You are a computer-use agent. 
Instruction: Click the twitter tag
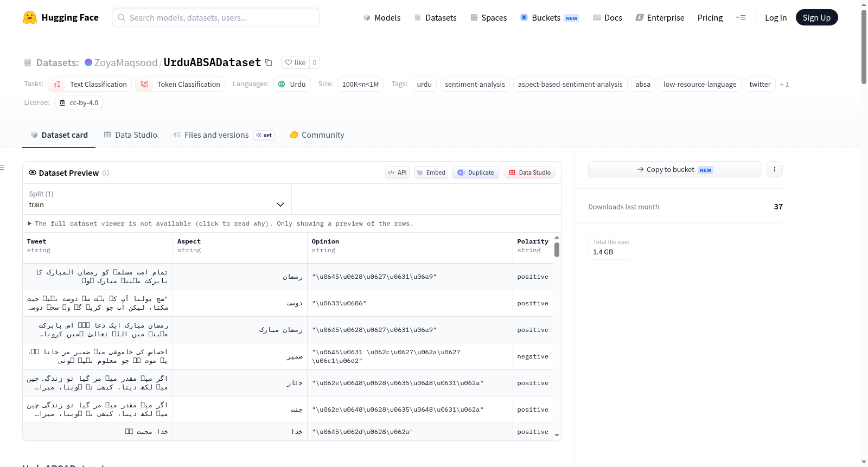(x=760, y=84)
